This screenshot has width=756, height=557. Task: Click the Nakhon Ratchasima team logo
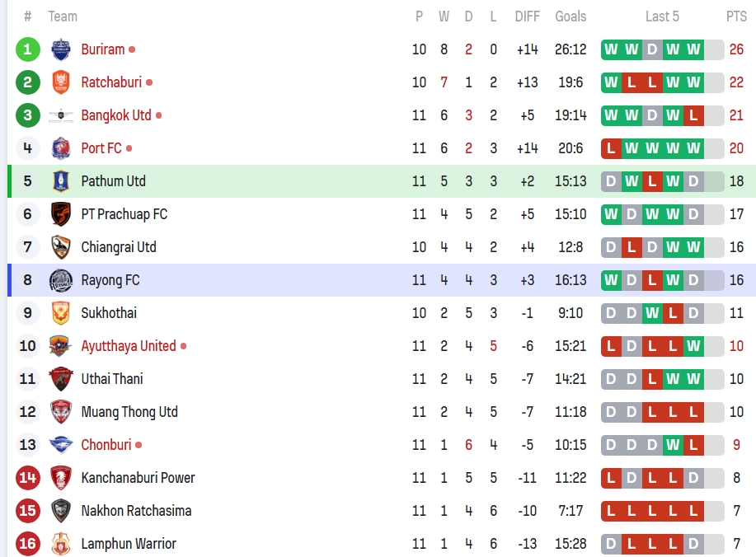(x=61, y=511)
